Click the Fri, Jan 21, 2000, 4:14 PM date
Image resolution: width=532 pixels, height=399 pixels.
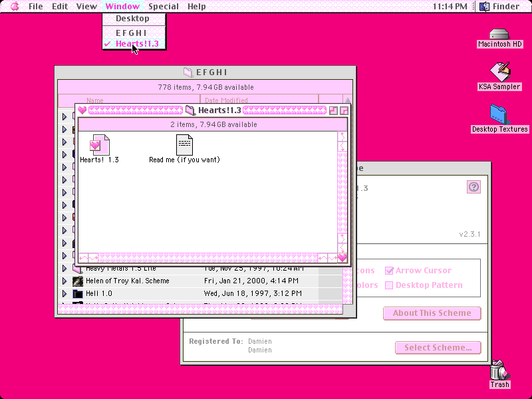pos(251,281)
